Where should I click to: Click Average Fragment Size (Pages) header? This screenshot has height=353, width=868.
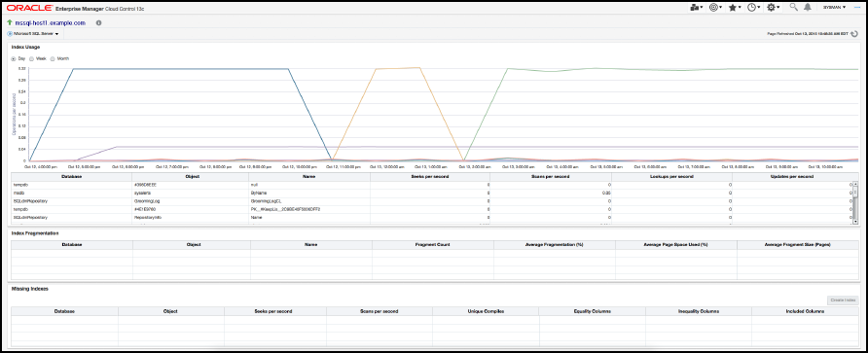tap(798, 244)
